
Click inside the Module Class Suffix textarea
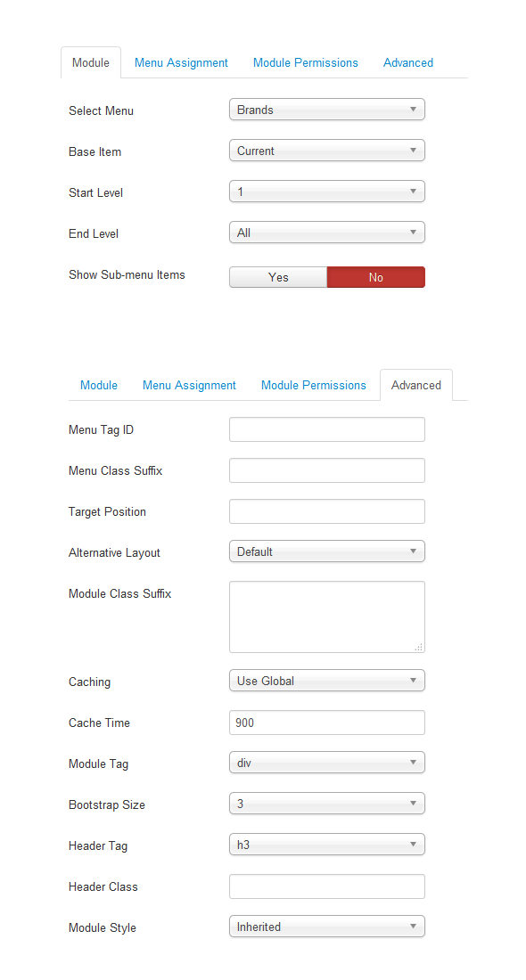click(327, 617)
